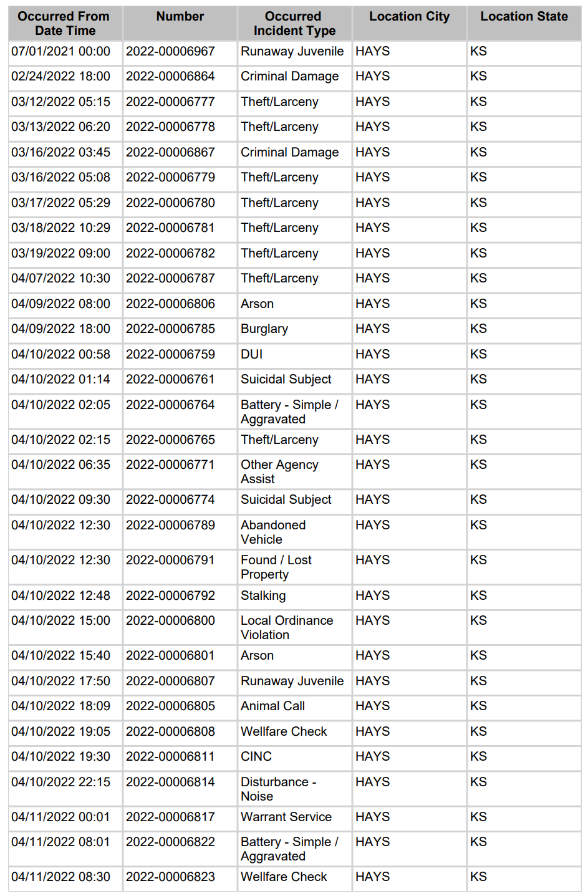The width and height of the screenshot is (588, 896).
Task: Select the Disturbance - Noise incident cell
Action: [x=278, y=789]
